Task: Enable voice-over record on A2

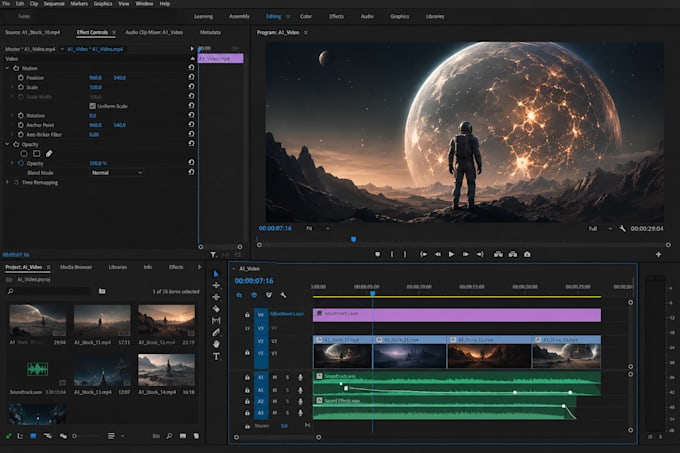Action: [300, 401]
